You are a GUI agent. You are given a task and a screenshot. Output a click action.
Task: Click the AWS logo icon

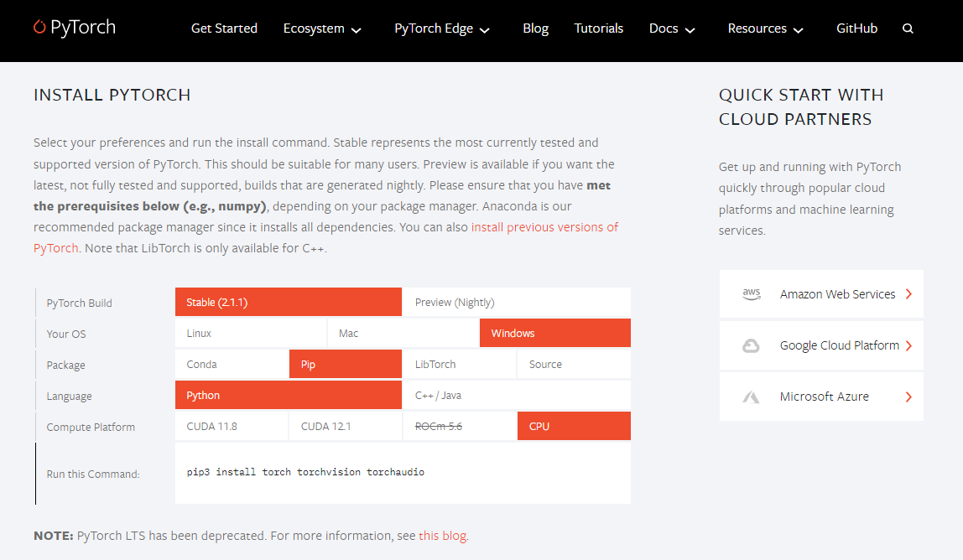[751, 294]
